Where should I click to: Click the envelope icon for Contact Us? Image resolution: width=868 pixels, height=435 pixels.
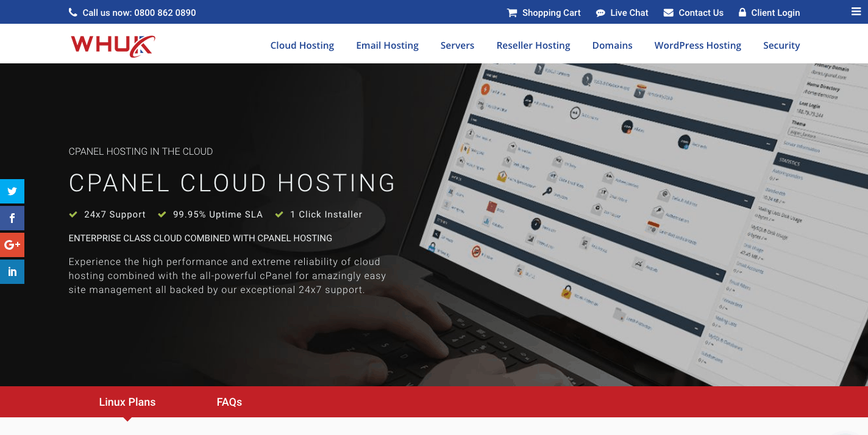coord(669,12)
